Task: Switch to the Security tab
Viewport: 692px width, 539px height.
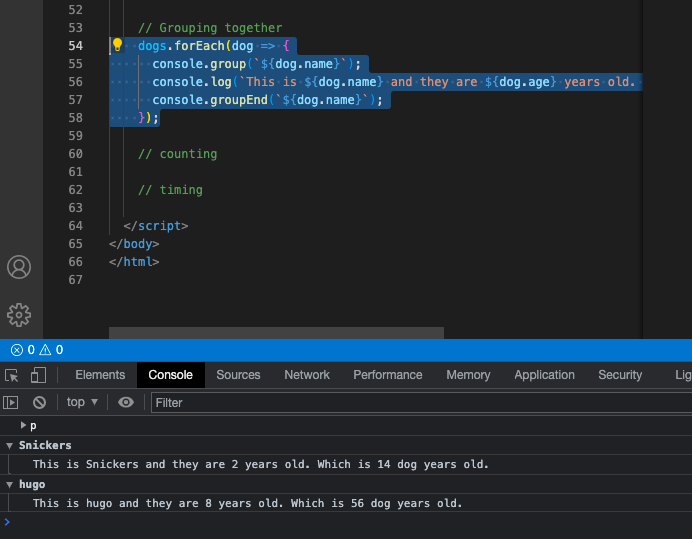Action: point(620,375)
